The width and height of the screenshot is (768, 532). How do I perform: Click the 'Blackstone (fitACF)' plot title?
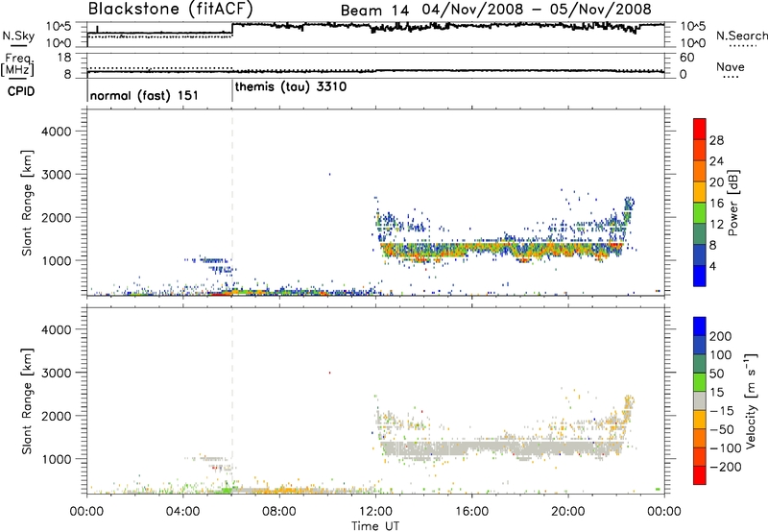pyautogui.click(x=171, y=10)
